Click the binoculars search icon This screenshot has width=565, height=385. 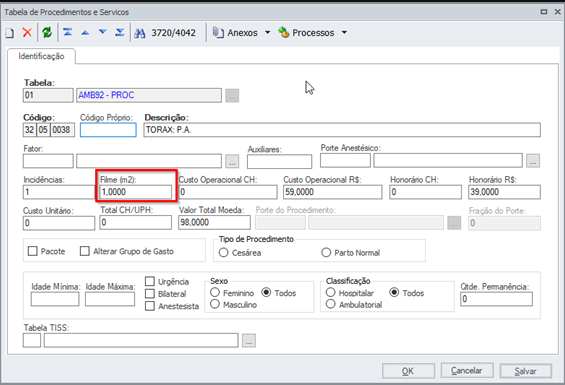coord(140,33)
